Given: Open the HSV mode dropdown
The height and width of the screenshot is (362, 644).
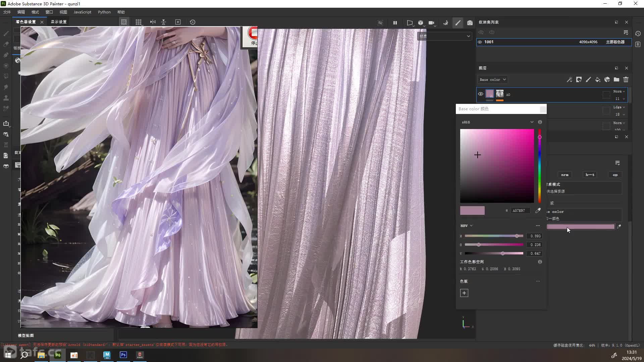Looking at the screenshot, I should pyautogui.click(x=467, y=226).
